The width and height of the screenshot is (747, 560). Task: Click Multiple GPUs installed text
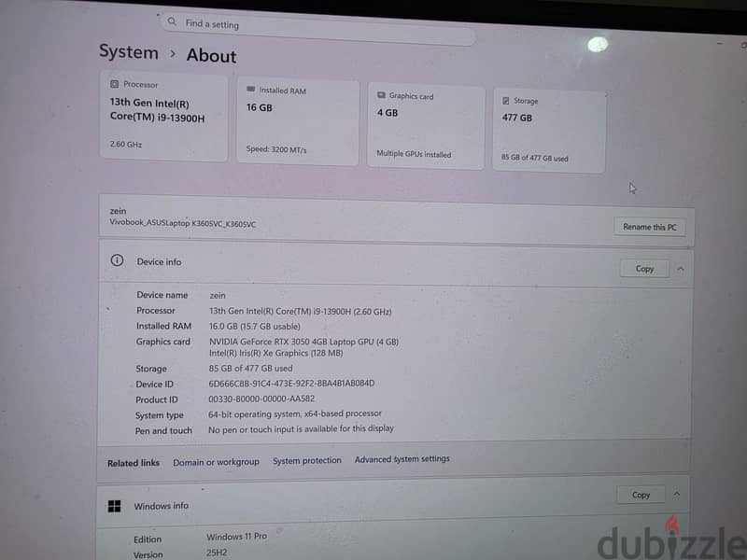[x=414, y=154]
